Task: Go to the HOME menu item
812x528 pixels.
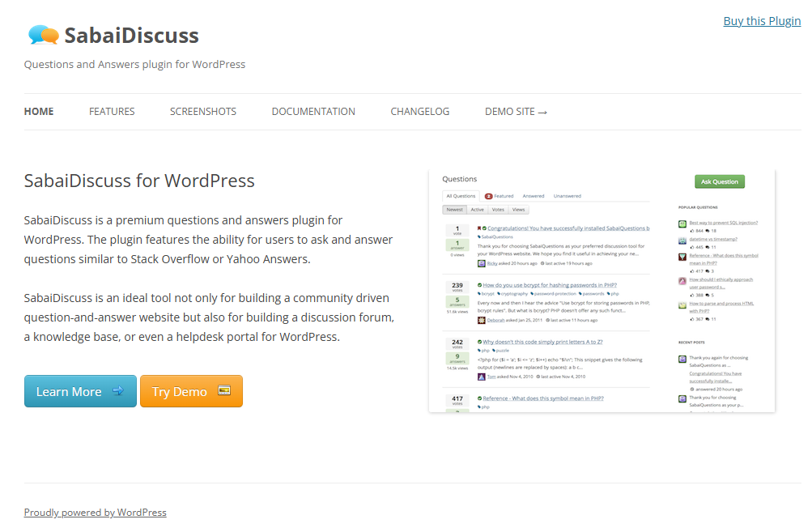Action: coord(39,112)
